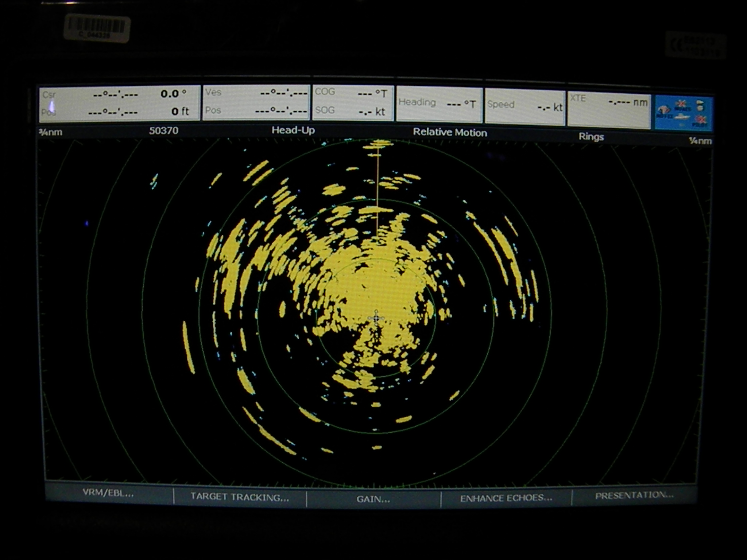The image size is (747, 560).
Task: Click the Rings status label
Action: 591,137
